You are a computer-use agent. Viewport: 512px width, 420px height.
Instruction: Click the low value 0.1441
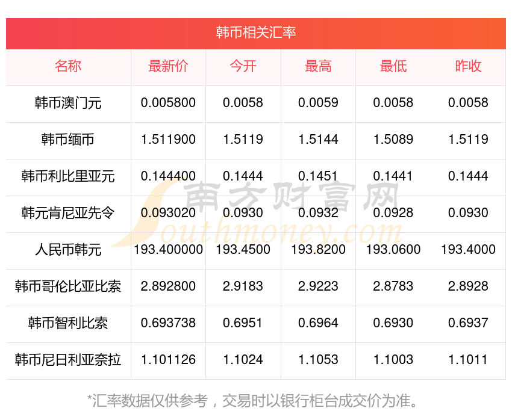(x=393, y=176)
